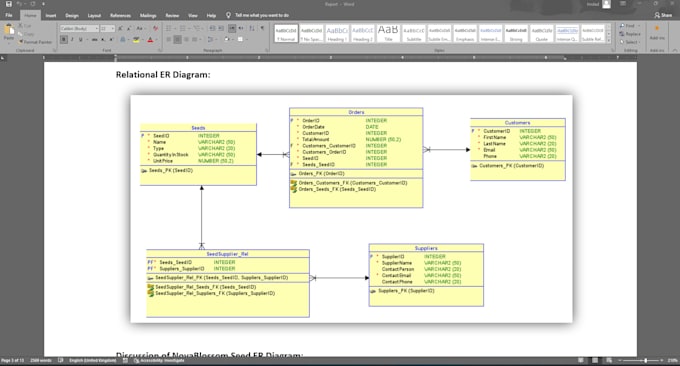Click Accessibility Investigate in status bar
680x366 pixels.
pyautogui.click(x=159, y=360)
